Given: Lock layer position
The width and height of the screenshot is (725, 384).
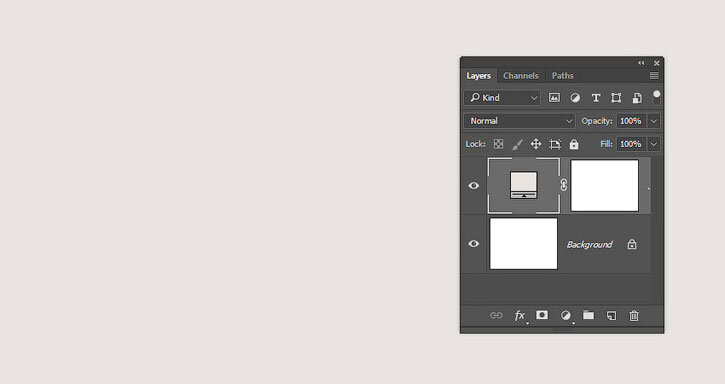Looking at the screenshot, I should (536, 144).
